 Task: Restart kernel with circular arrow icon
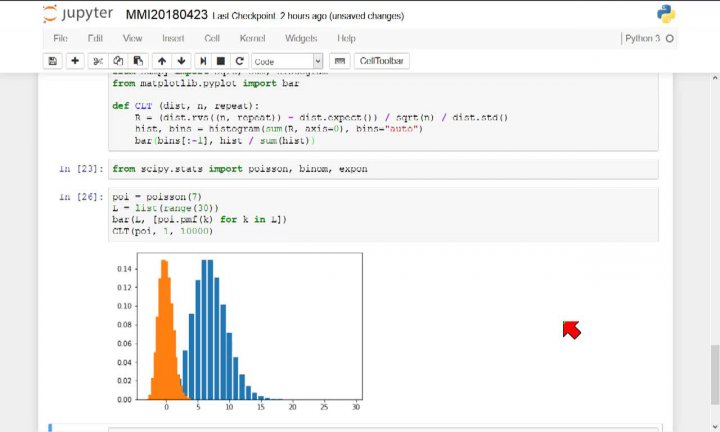239,61
